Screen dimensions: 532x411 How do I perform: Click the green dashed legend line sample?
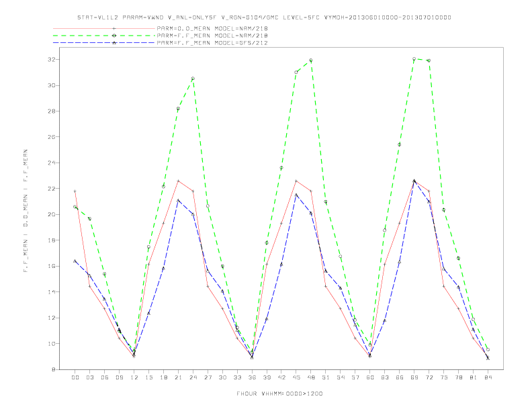(104, 36)
